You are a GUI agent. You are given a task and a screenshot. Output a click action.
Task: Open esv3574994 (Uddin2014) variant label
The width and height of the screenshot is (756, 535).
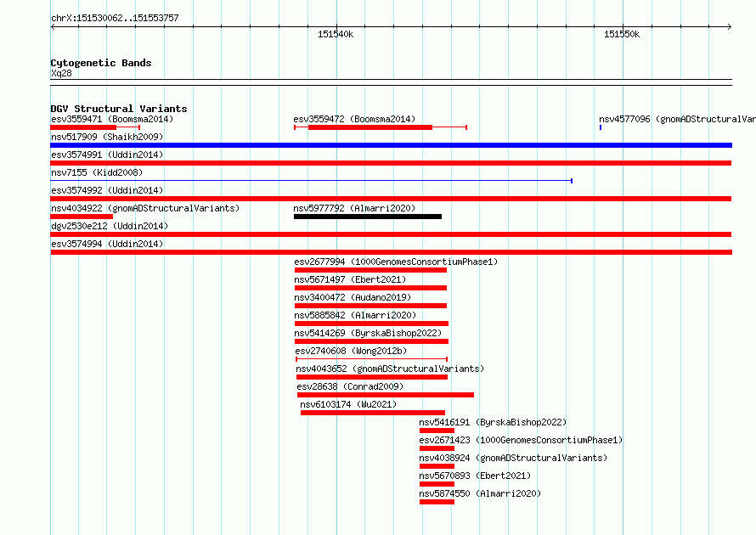[x=107, y=244]
